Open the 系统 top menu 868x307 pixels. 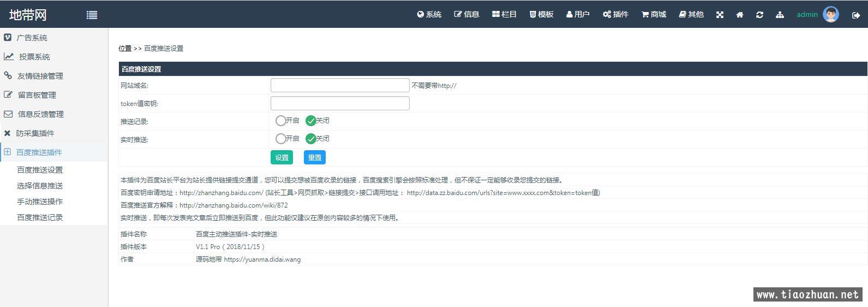click(429, 15)
